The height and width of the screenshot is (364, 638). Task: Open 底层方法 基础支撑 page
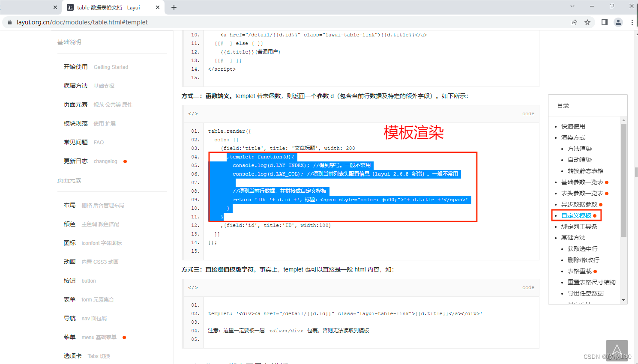click(x=89, y=86)
